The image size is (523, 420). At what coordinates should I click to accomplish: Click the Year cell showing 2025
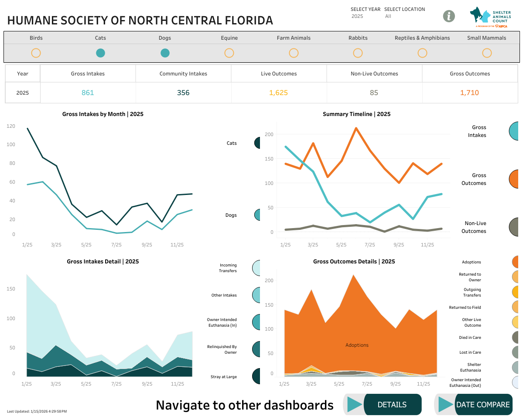click(23, 93)
